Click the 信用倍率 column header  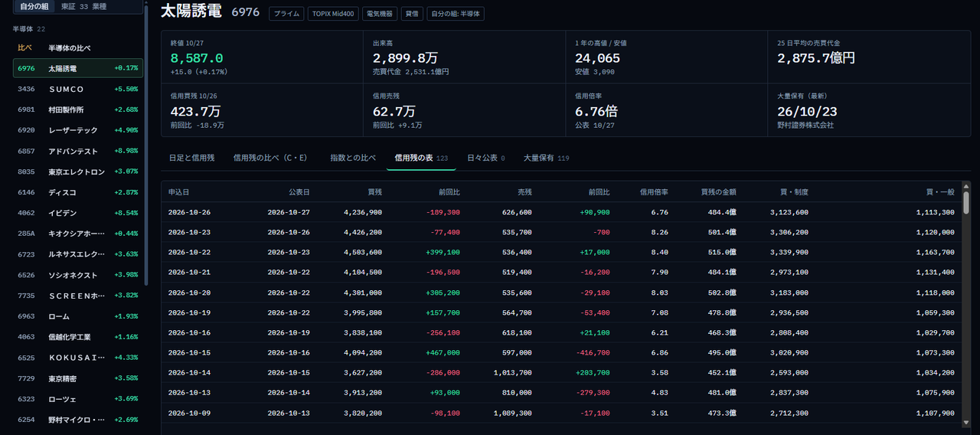tap(654, 191)
